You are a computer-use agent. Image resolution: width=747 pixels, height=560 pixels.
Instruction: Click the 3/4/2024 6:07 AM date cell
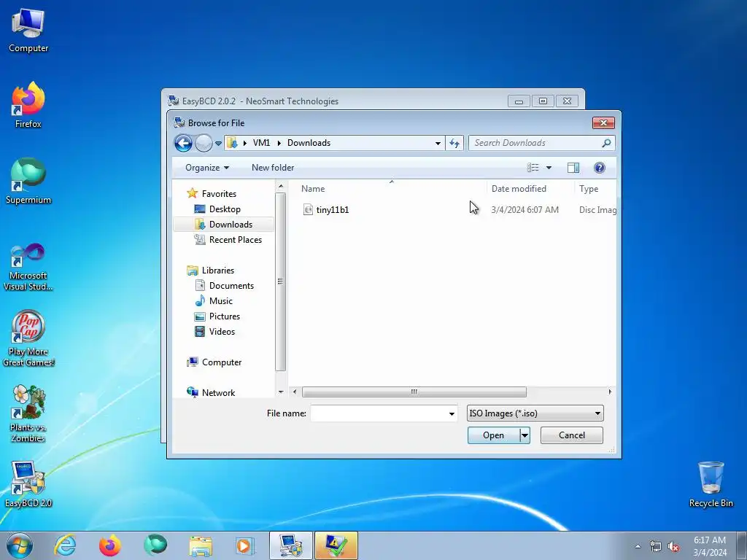coord(525,209)
